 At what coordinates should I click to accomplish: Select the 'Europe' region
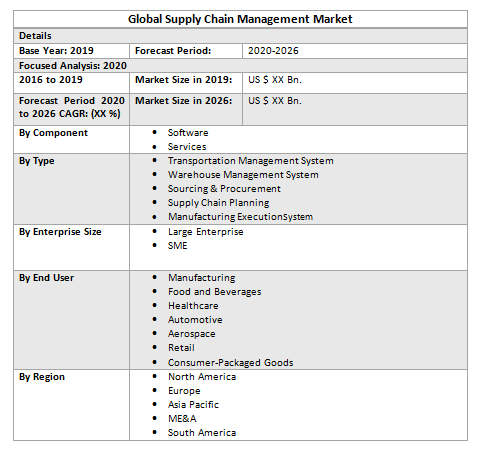(184, 391)
